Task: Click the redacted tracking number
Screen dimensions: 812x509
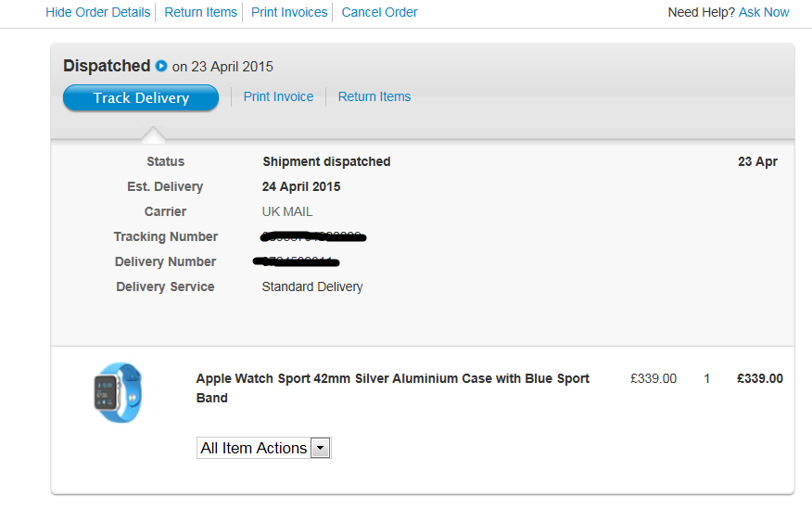Action: [x=313, y=237]
